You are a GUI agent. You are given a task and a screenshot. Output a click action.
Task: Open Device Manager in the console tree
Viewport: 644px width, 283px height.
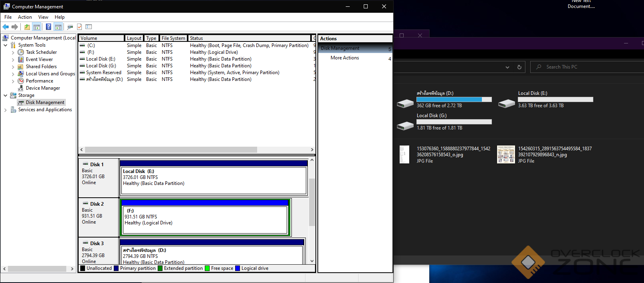click(43, 88)
